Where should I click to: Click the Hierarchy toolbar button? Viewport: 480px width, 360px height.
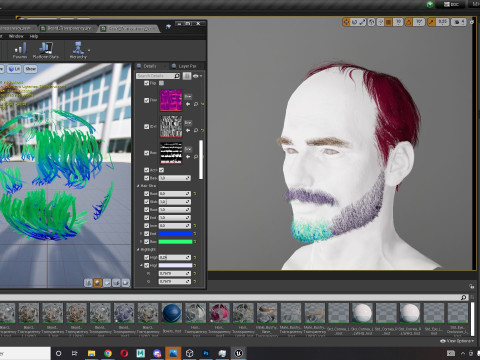pyautogui.click(x=78, y=51)
